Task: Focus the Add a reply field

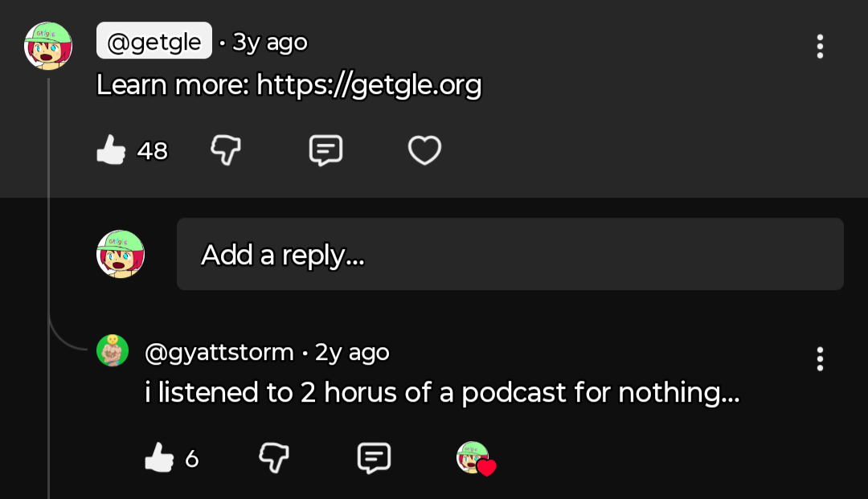Action: coord(510,254)
